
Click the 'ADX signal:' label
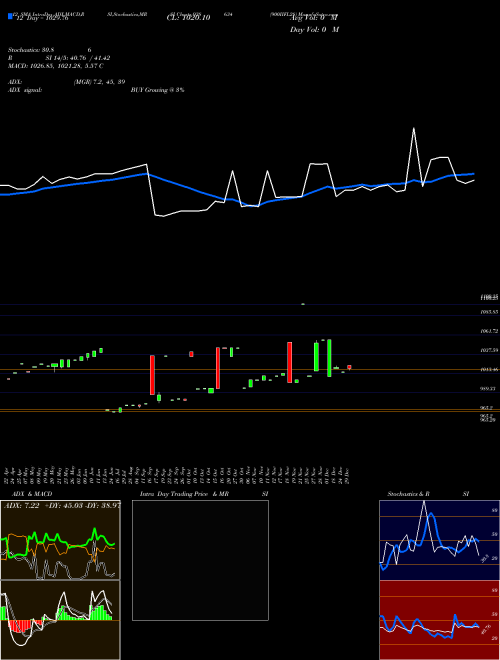[x=25, y=90]
